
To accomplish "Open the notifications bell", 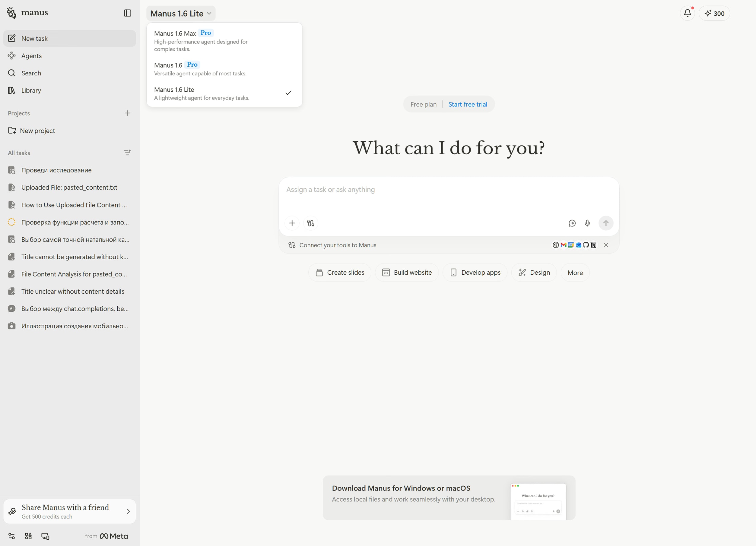I will (x=687, y=13).
